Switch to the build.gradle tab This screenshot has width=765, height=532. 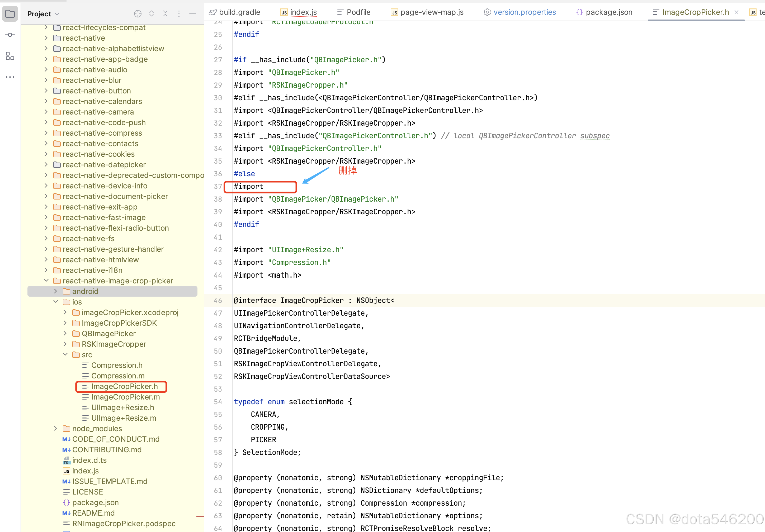tap(239, 12)
